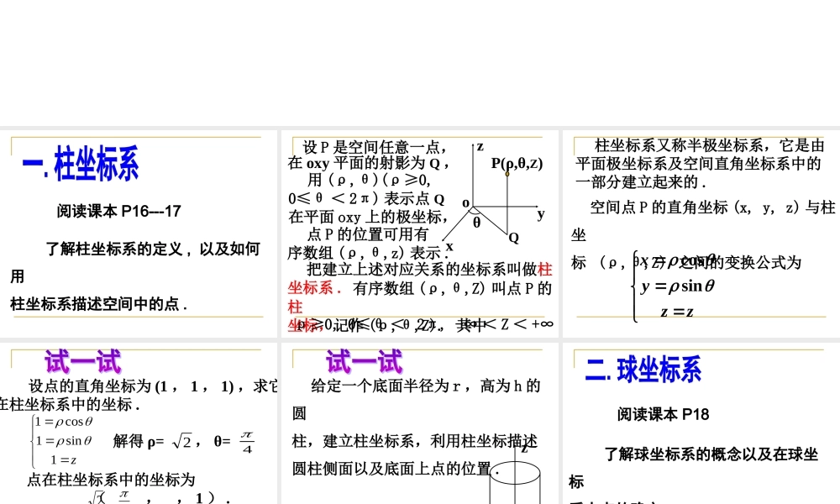Image resolution: width=840 pixels, height=504 pixels.
Task: Click the line 柱坐标系描述空间中的点.
Action: (x=98, y=304)
